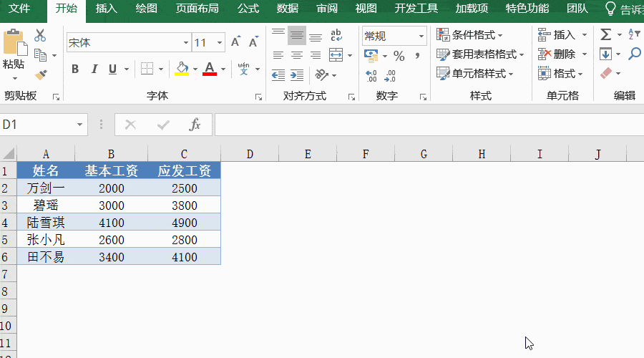
Task: Open the 字体 dialog launcher
Action: point(258,97)
